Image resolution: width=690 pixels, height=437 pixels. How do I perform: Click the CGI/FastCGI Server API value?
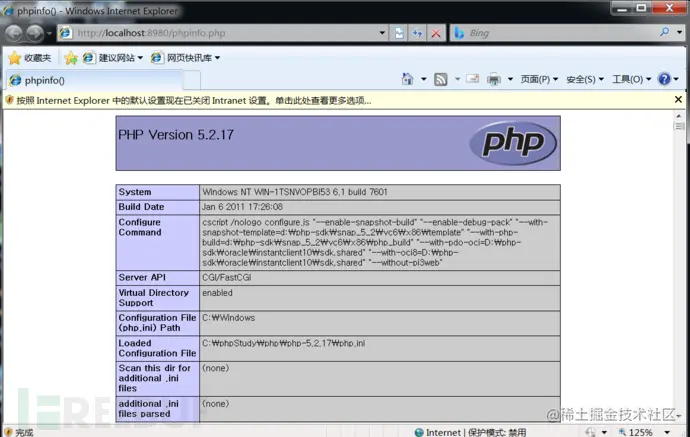click(227, 278)
